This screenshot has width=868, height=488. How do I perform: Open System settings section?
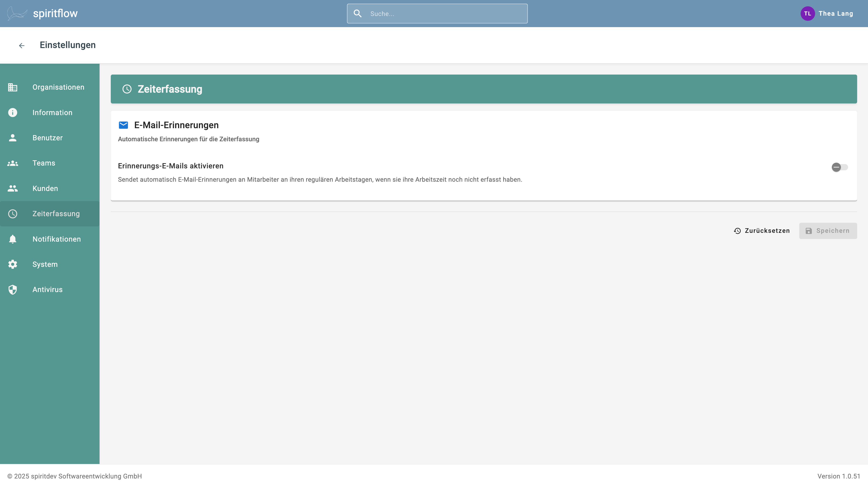pos(50,264)
